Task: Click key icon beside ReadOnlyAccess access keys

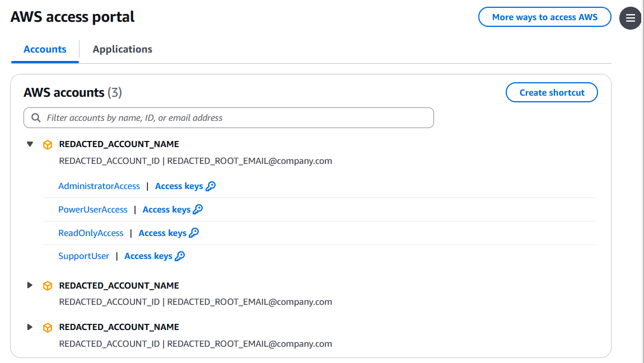Action: click(194, 233)
